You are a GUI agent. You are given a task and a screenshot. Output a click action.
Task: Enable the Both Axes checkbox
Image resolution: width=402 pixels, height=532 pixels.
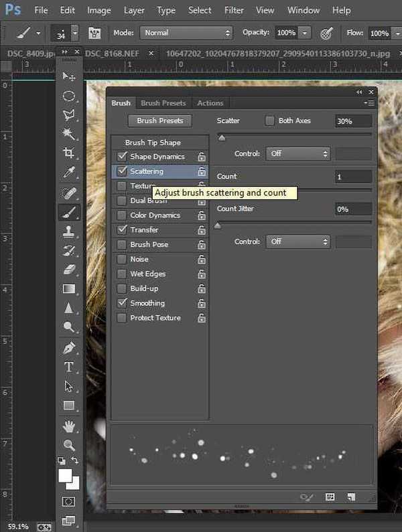(270, 121)
